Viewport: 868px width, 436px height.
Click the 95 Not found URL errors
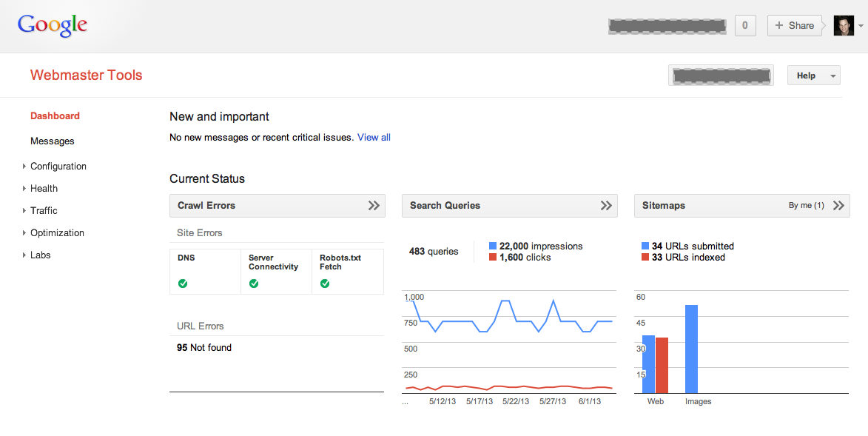(x=204, y=347)
